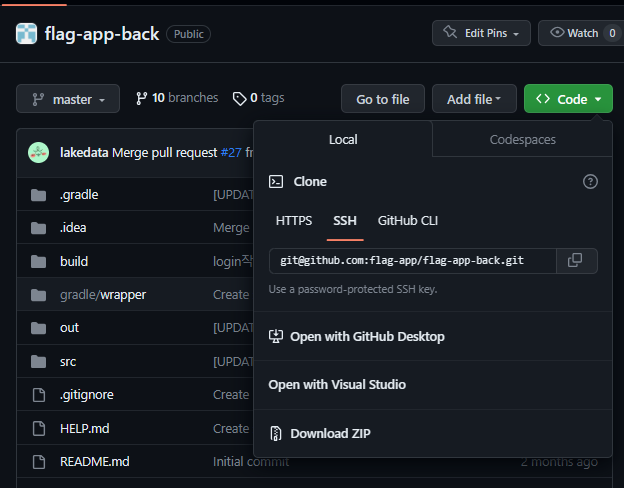This screenshot has width=624, height=488.
Task: Open the Watch notifications dropdown
Action: point(581,33)
